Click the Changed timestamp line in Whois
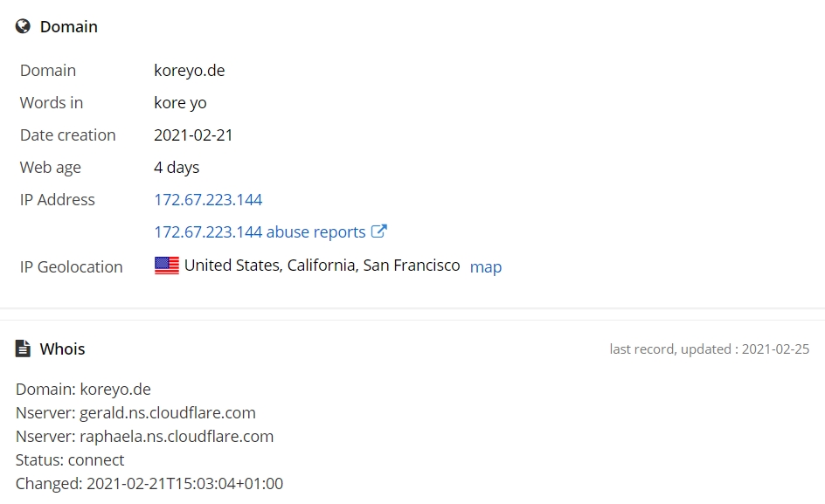The height and width of the screenshot is (504, 825). point(149,483)
